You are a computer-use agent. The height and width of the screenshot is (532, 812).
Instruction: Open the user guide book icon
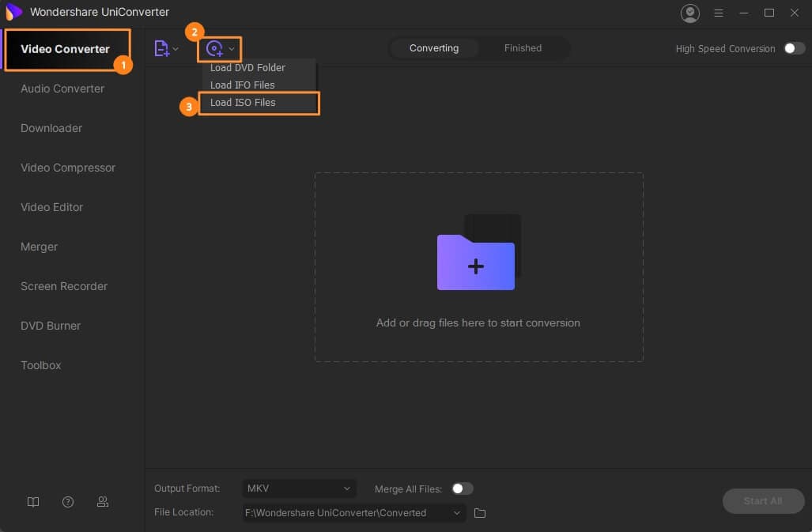point(33,502)
